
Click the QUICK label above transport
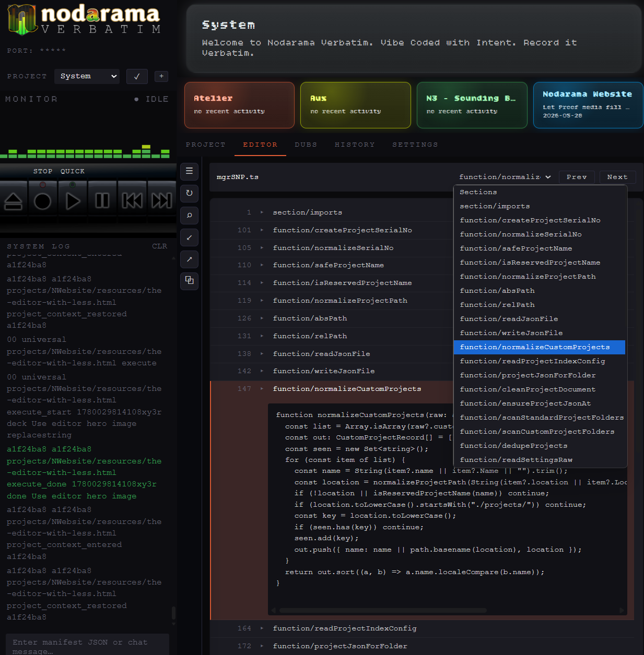pyautogui.click(x=73, y=171)
